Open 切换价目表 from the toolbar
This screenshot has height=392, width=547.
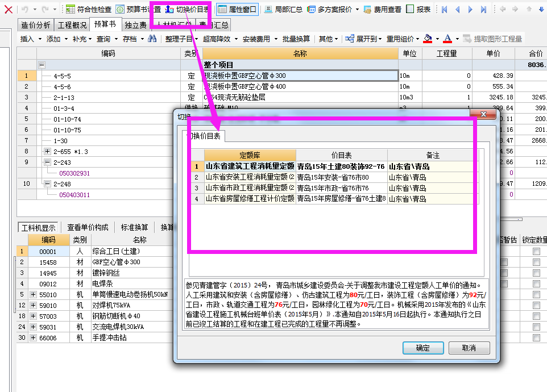tap(187, 10)
